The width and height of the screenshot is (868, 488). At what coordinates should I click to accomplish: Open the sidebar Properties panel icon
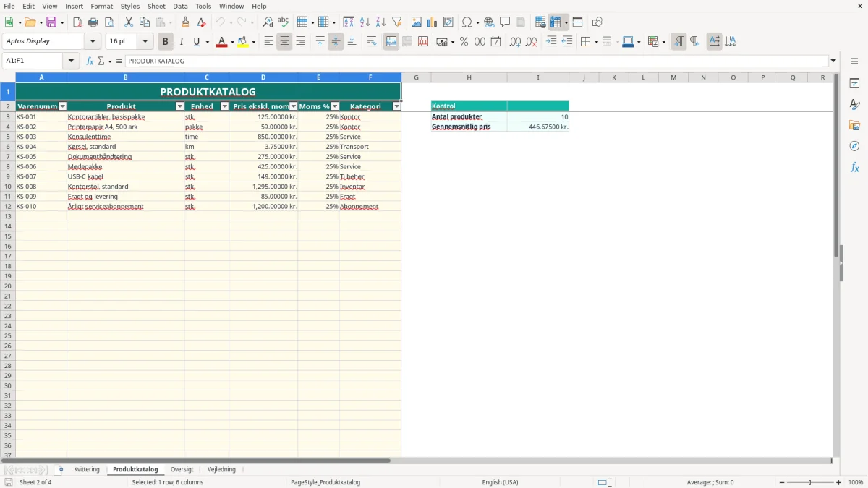click(854, 84)
